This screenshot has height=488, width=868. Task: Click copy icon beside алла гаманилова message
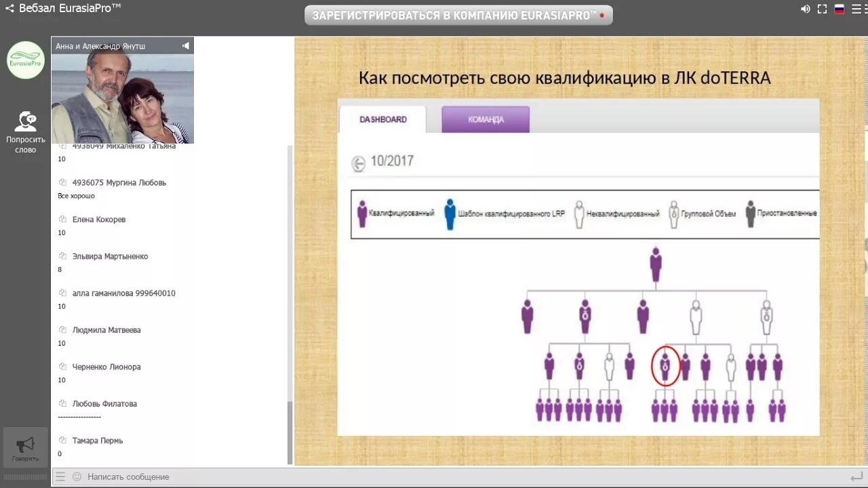[63, 293]
